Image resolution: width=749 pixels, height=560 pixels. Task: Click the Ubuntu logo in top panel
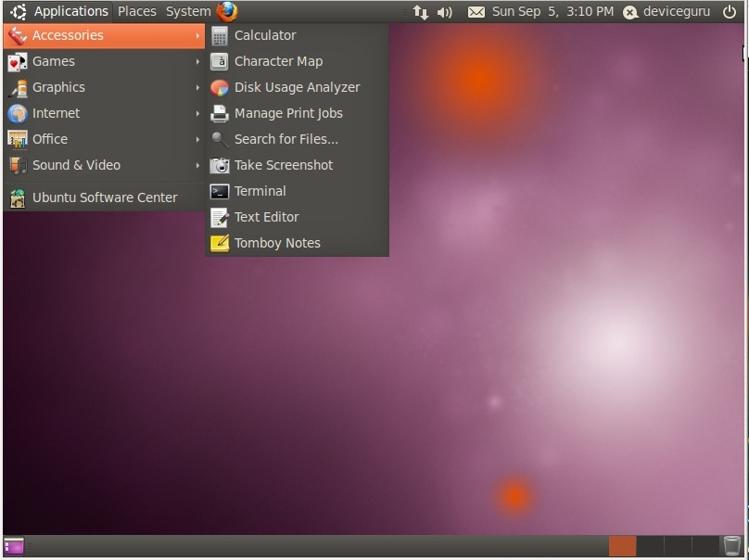19,11
